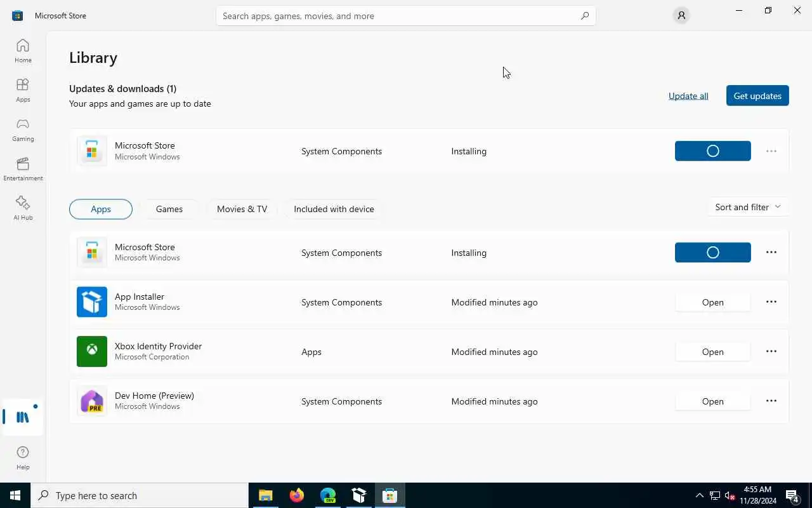Expand Sort and filter dropdown
This screenshot has height=508, width=812.
pyautogui.click(x=748, y=207)
